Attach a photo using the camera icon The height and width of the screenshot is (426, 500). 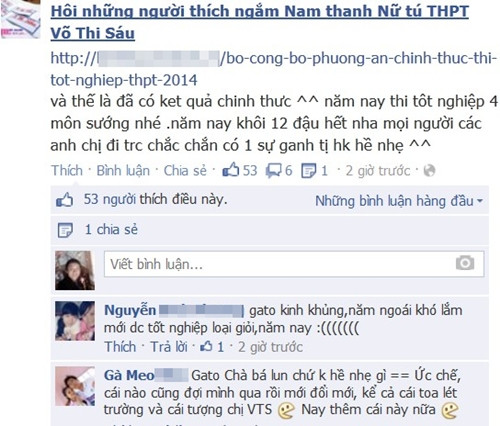pyautogui.click(x=465, y=263)
